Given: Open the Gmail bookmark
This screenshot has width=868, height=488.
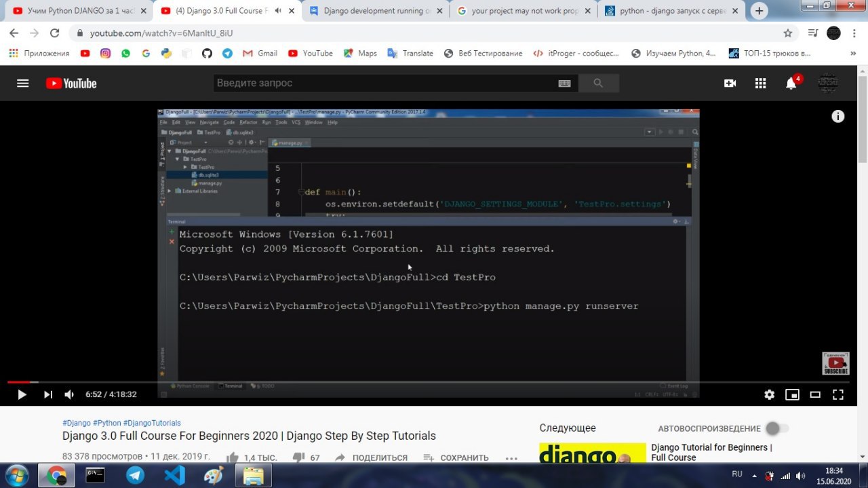Looking at the screenshot, I should coord(260,53).
